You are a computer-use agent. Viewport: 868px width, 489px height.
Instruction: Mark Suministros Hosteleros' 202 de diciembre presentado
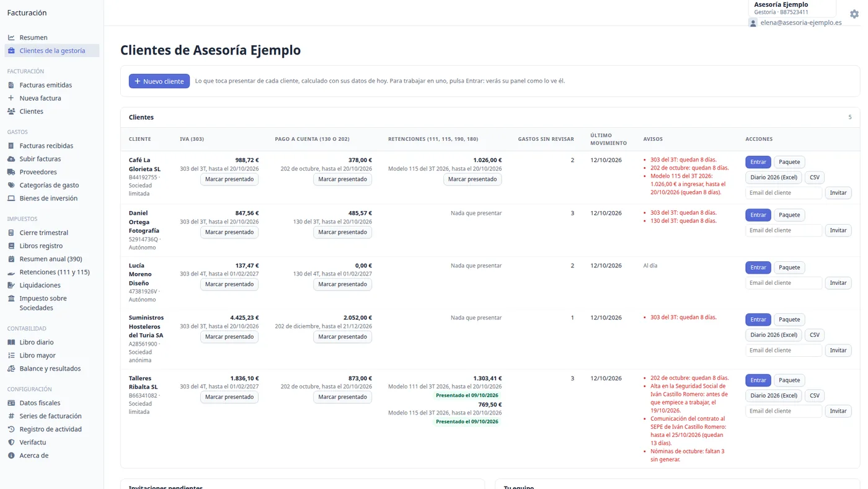(343, 337)
